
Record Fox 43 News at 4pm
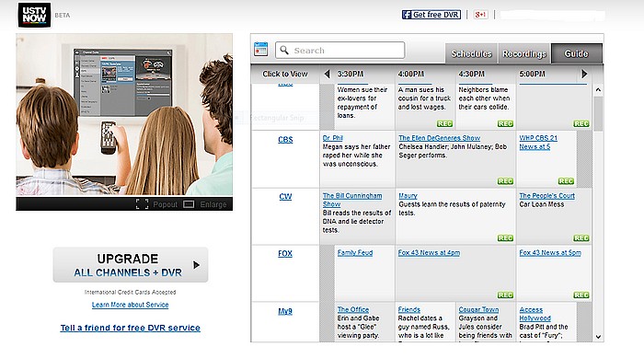click(x=505, y=295)
